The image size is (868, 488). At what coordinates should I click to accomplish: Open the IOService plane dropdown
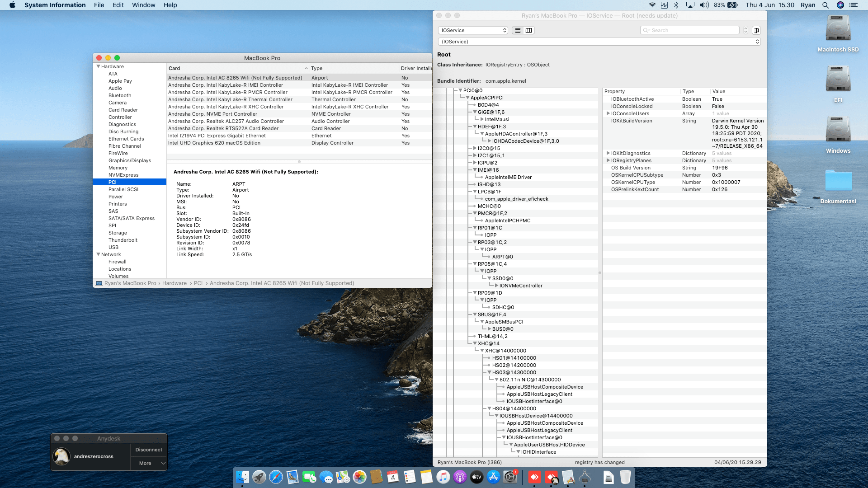[x=473, y=30]
